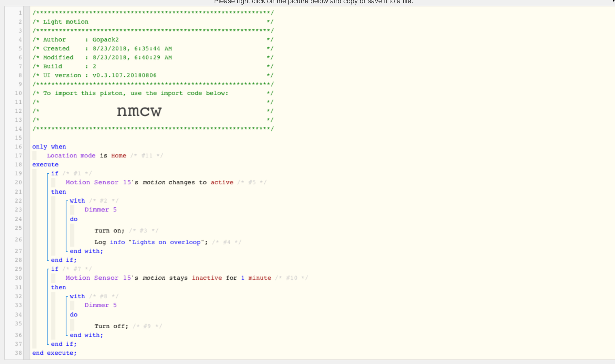Click created date "8/23/2018, 6:35:44 AM"
Screen dimensions: 615x364
(132, 49)
